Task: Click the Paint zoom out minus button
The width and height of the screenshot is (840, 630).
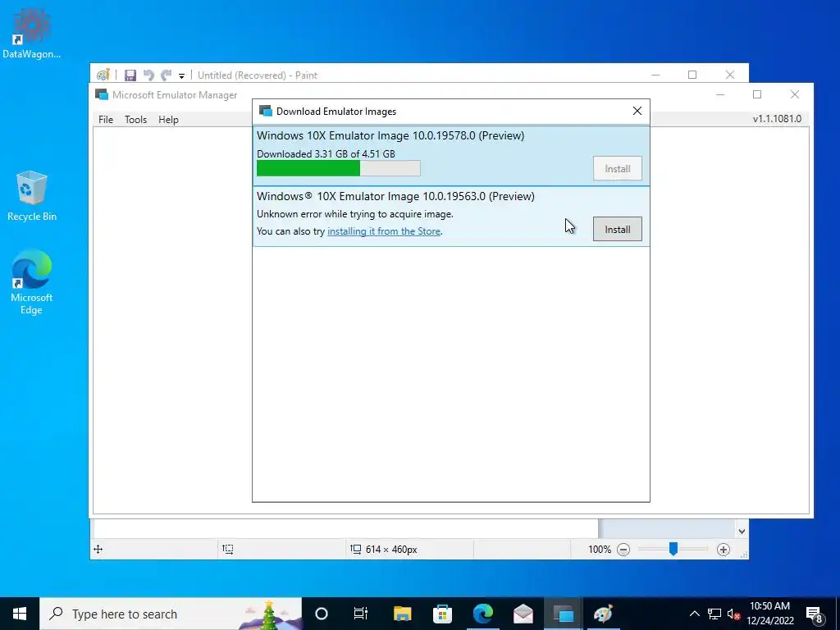Action: (623, 550)
